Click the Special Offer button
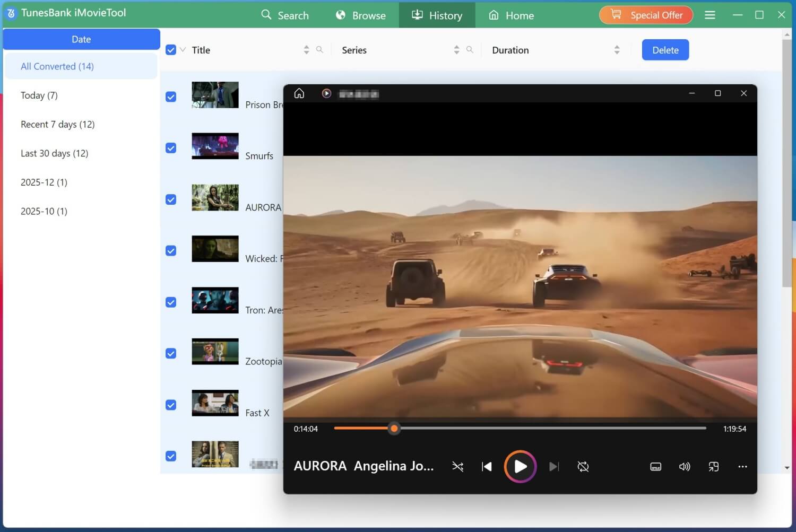The height and width of the screenshot is (532, 796). click(x=646, y=15)
